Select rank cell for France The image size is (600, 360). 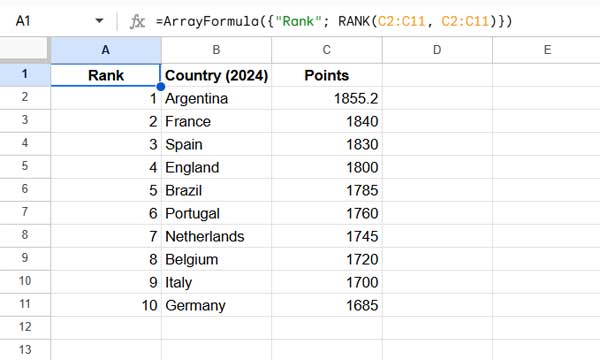(x=106, y=121)
